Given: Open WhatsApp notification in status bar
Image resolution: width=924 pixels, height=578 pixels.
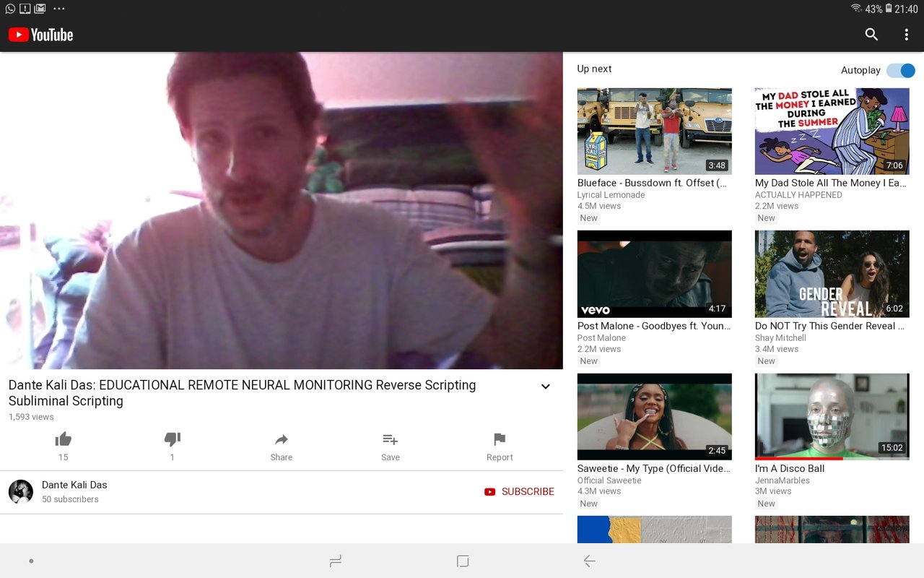Looking at the screenshot, I should [x=10, y=9].
